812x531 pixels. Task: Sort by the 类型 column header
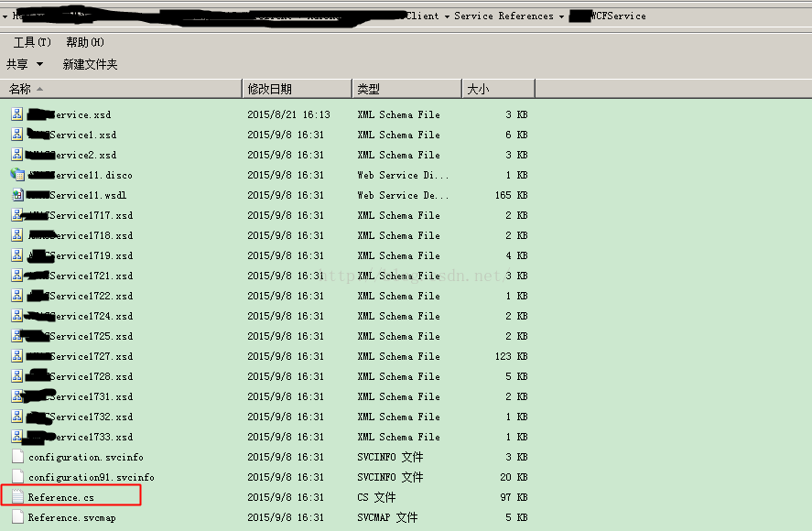pyautogui.click(x=407, y=89)
